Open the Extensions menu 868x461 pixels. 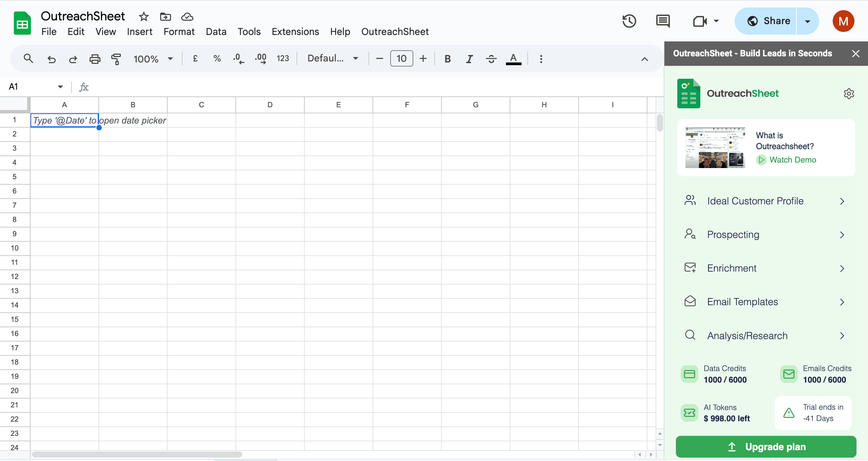tap(295, 32)
